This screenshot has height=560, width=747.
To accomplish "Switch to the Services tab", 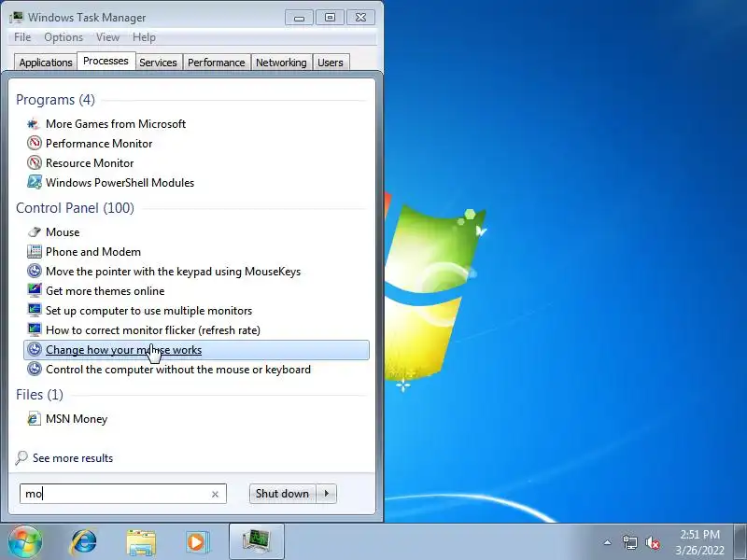I will coord(158,63).
